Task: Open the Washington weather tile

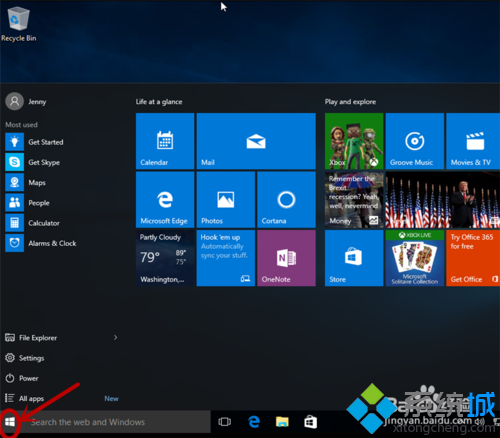Action: click(165, 258)
